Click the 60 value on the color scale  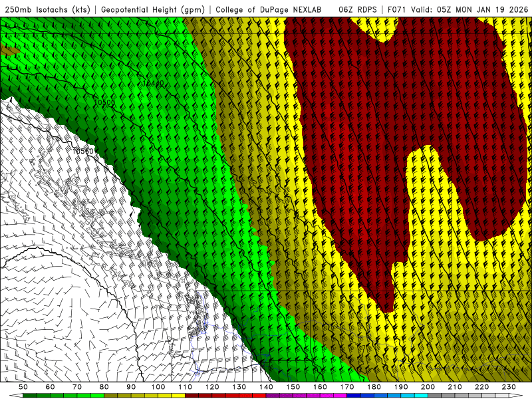tap(51, 387)
